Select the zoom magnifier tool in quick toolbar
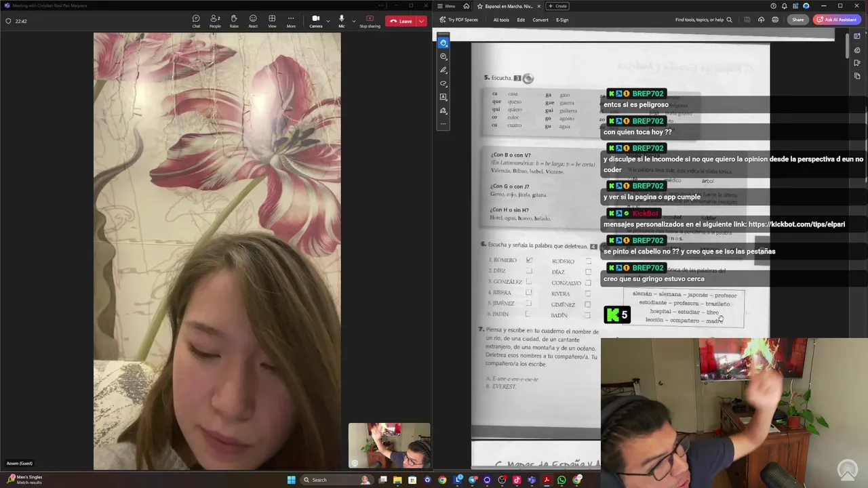This screenshot has width=868, height=488. 443,56
